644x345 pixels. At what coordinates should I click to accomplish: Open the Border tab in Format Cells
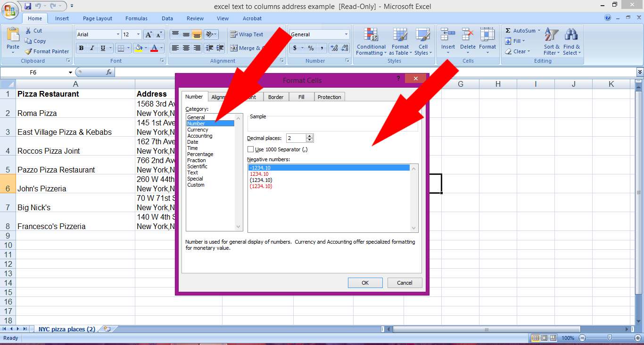tap(276, 97)
